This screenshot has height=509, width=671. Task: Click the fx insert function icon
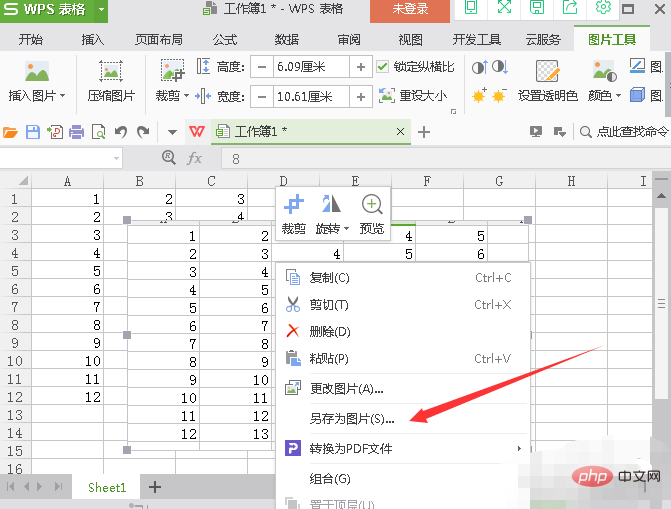[195, 158]
